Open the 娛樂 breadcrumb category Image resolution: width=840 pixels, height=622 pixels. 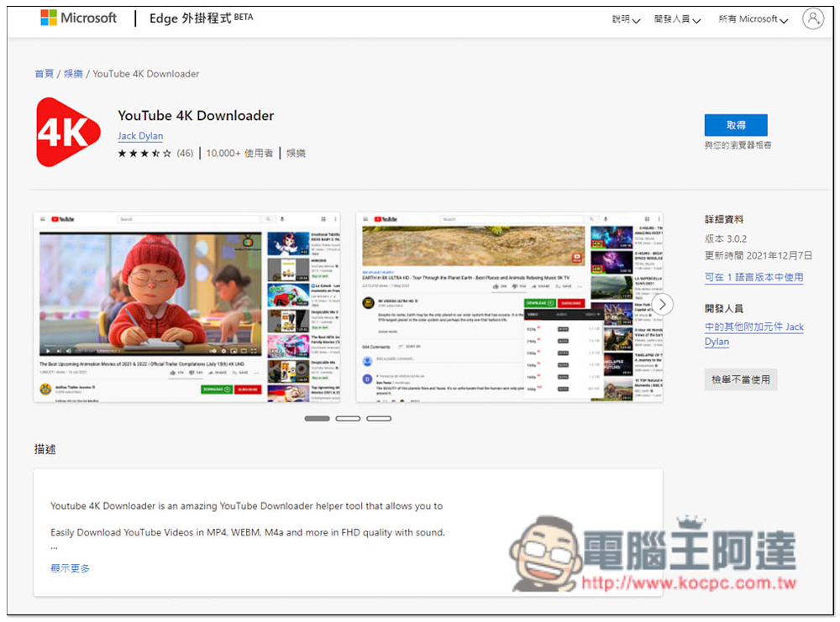click(74, 74)
